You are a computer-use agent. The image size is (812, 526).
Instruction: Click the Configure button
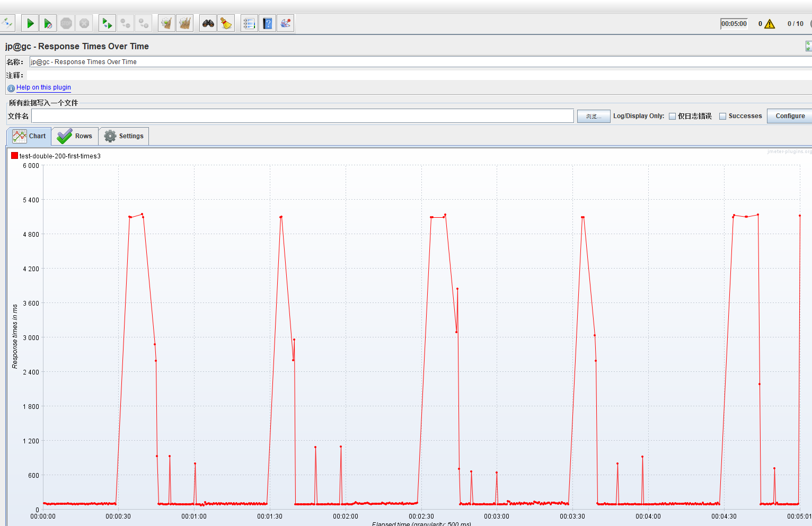click(790, 116)
